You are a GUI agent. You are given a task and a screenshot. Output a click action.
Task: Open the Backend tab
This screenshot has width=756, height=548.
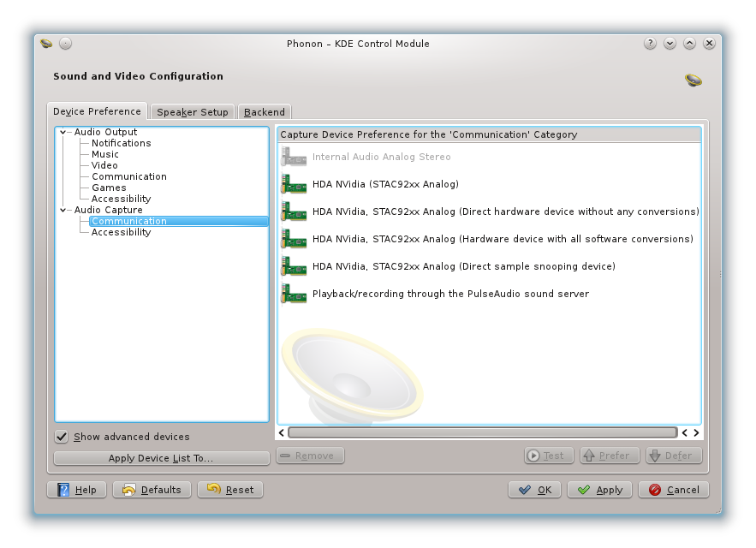265,112
